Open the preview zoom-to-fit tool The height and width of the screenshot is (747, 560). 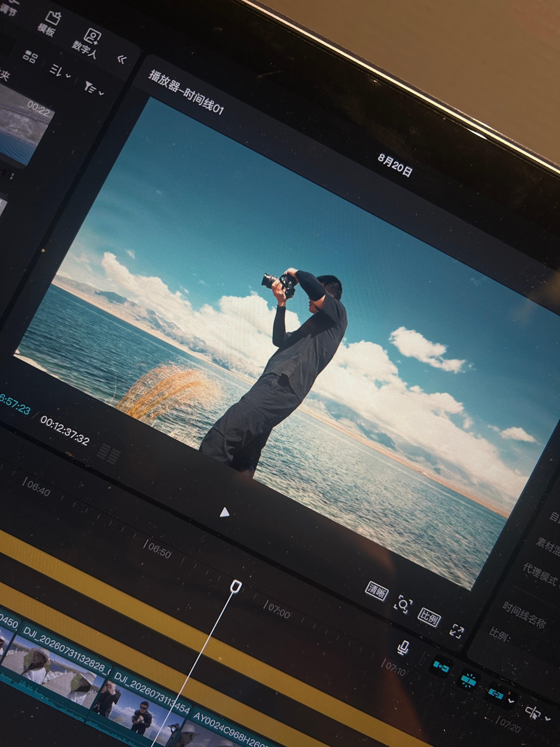tap(403, 605)
